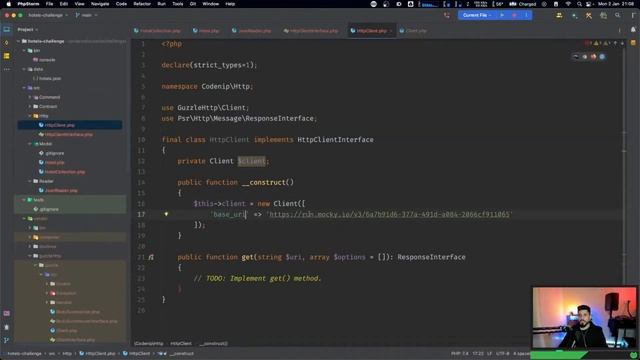
Task: Click the __construct breadcrumb at editor bottom
Action: tap(213, 344)
